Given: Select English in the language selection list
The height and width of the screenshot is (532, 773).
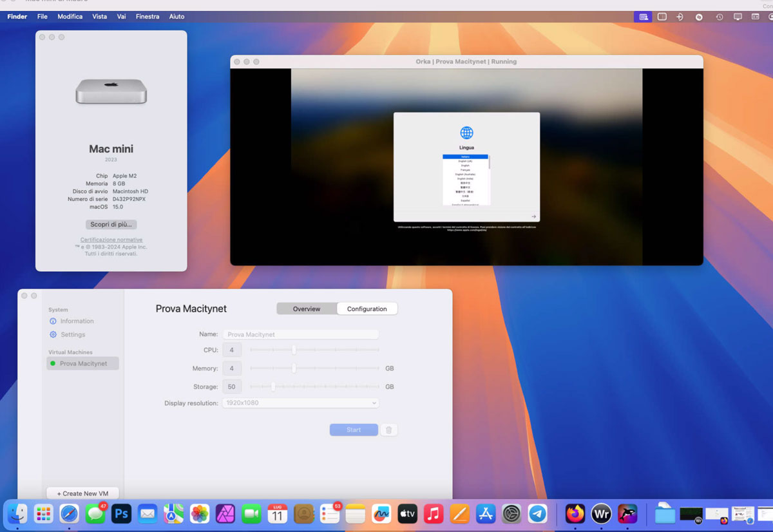Looking at the screenshot, I should point(465,166).
